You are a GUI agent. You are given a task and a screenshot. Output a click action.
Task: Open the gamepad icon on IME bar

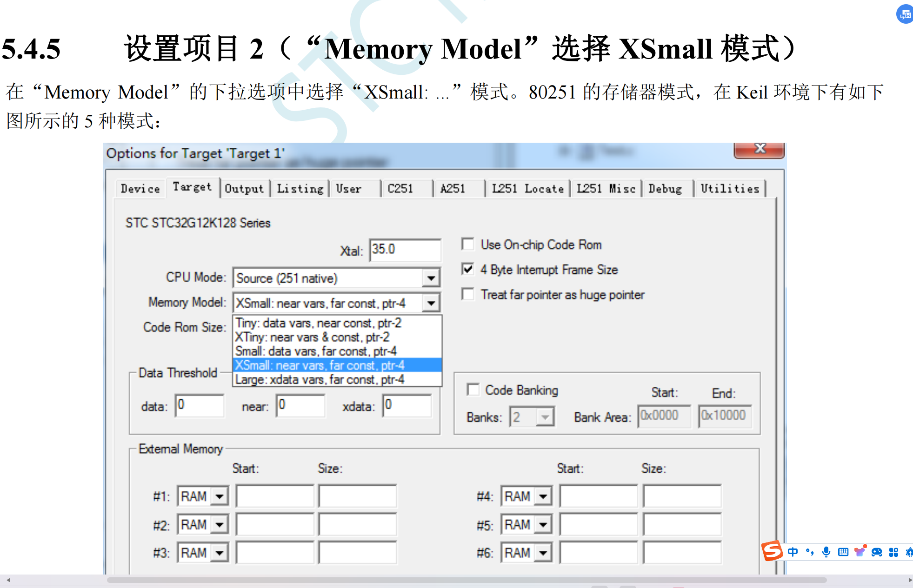[x=877, y=552]
